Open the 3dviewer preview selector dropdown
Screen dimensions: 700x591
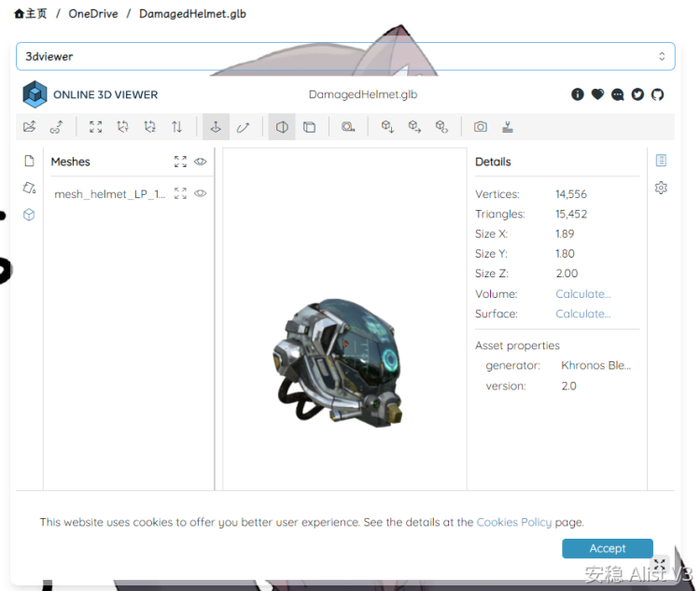344,56
